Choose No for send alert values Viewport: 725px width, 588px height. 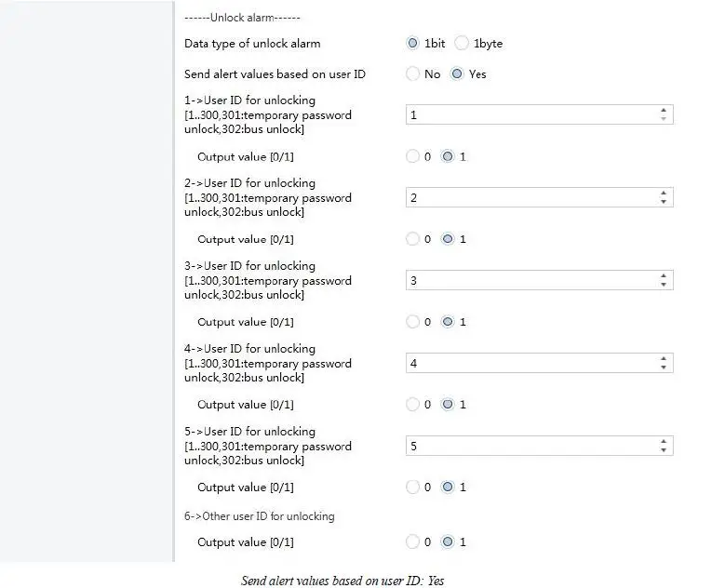tap(413, 74)
